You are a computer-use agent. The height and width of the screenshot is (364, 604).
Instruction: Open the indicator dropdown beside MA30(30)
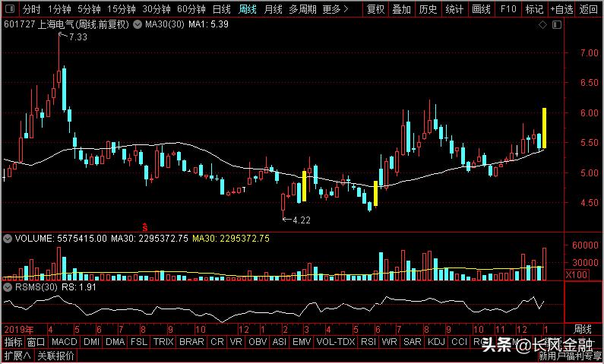click(x=137, y=25)
